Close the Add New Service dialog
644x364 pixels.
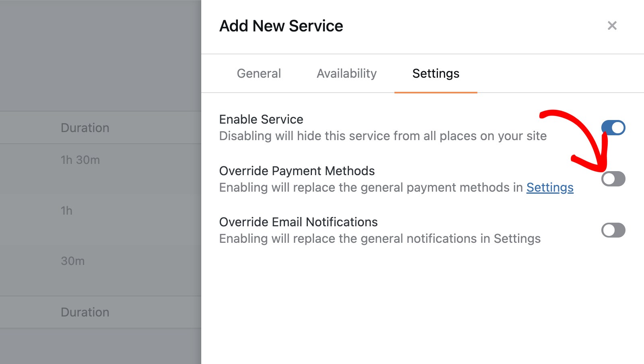click(x=612, y=25)
